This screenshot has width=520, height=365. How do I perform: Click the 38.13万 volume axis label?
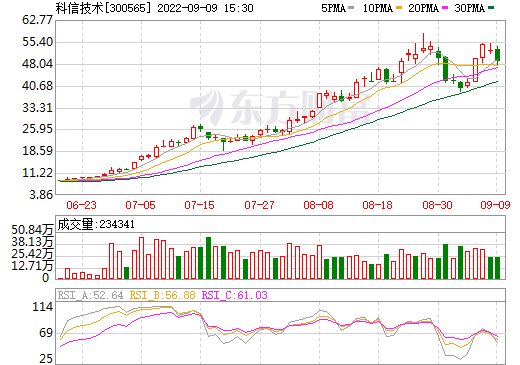coord(32,242)
